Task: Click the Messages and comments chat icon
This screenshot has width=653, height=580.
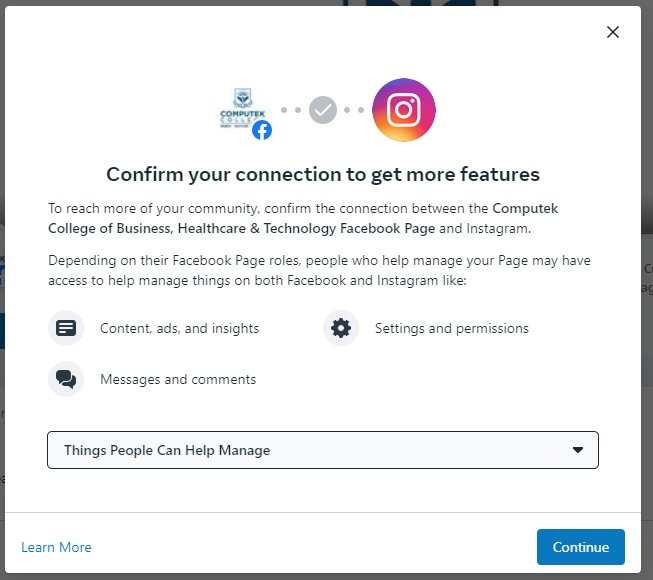Action: 66,379
